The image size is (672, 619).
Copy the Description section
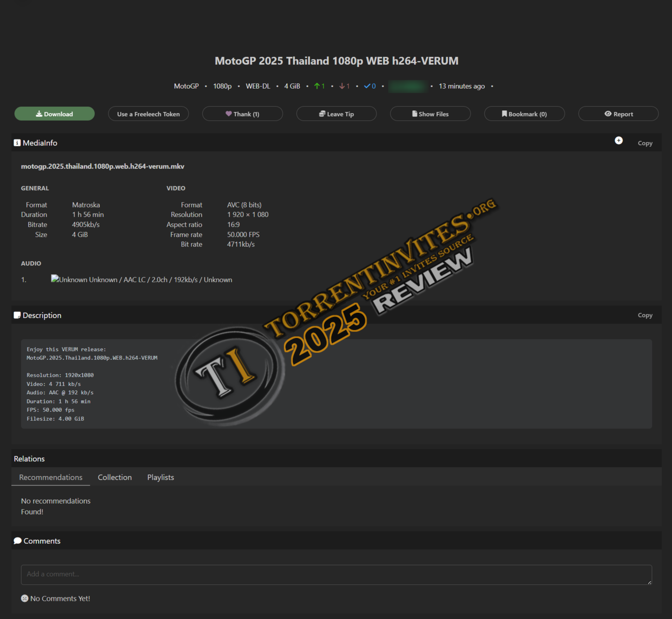[645, 315]
